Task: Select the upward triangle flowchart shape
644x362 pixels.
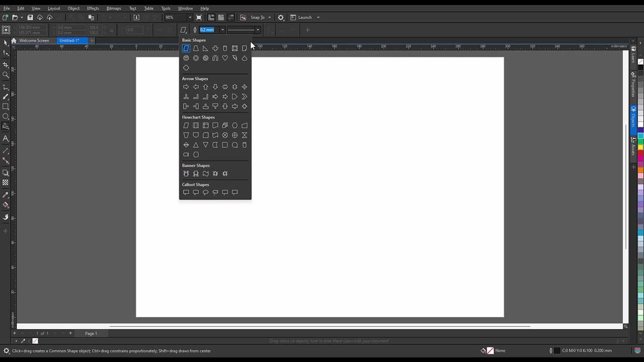Action: pyautogui.click(x=196, y=145)
